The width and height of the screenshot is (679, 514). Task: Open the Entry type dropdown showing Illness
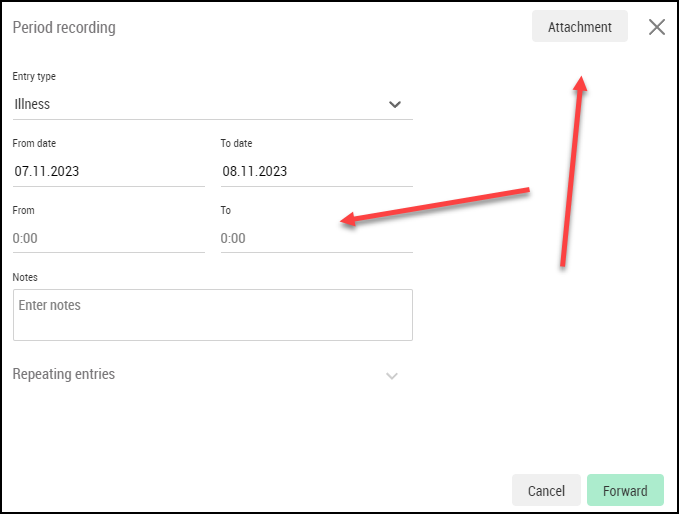(x=213, y=104)
